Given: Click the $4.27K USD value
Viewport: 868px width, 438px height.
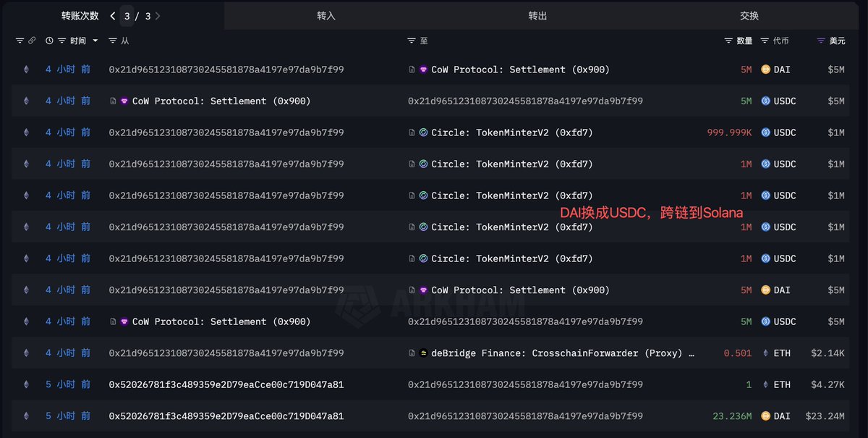Looking at the screenshot, I should (828, 384).
